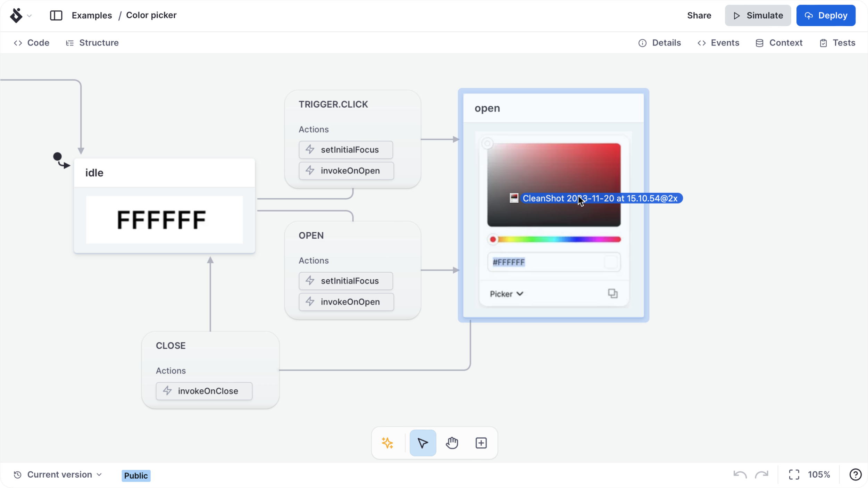Drag the hue slider in color picker

click(x=492, y=239)
